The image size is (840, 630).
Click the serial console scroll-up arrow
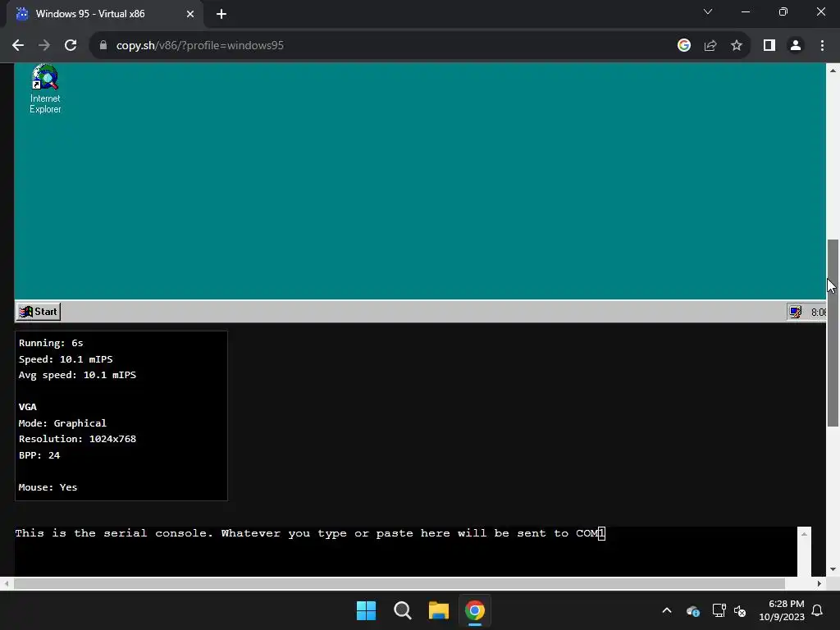(804, 533)
